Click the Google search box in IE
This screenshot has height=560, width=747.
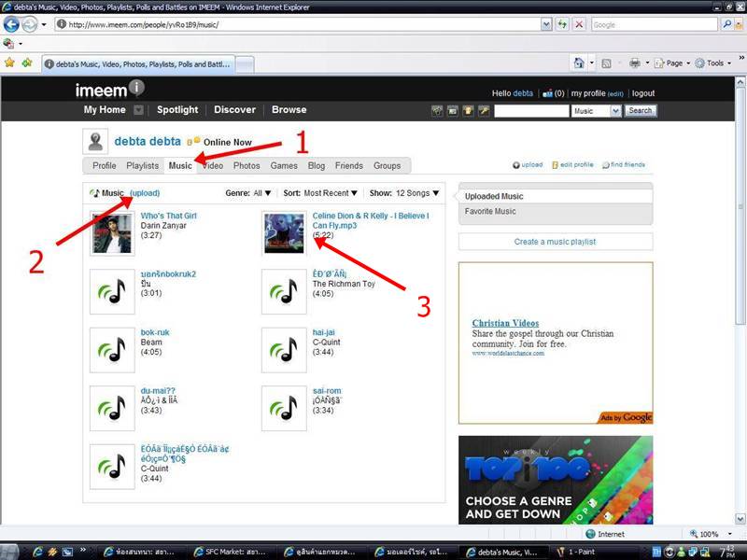[655, 24]
